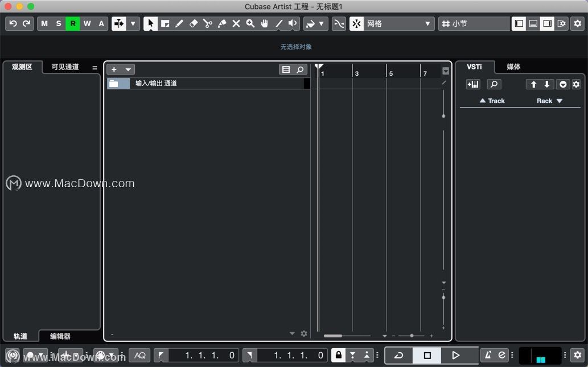Select the Range Selection tool

pos(165,24)
